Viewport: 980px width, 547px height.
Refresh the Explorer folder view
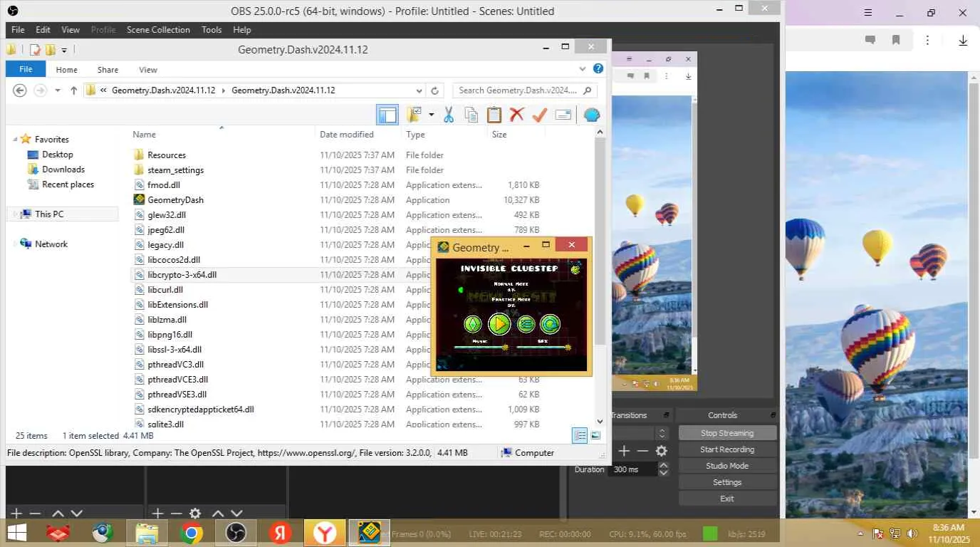(435, 90)
